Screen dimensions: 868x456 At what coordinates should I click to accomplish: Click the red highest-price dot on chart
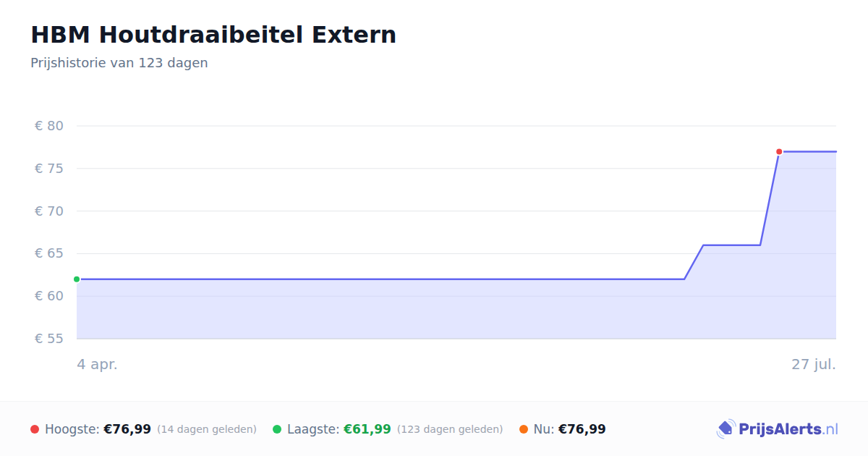(779, 152)
